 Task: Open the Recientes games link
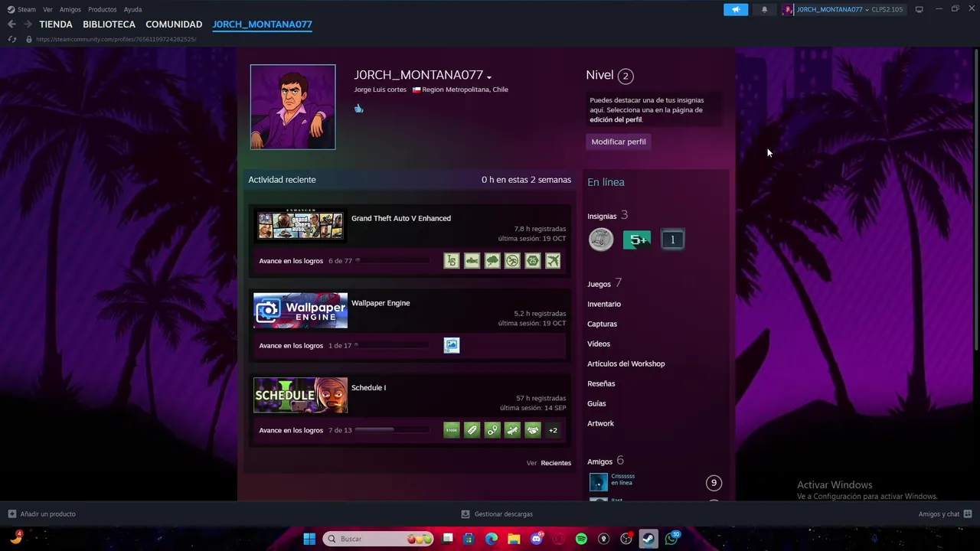(x=556, y=463)
